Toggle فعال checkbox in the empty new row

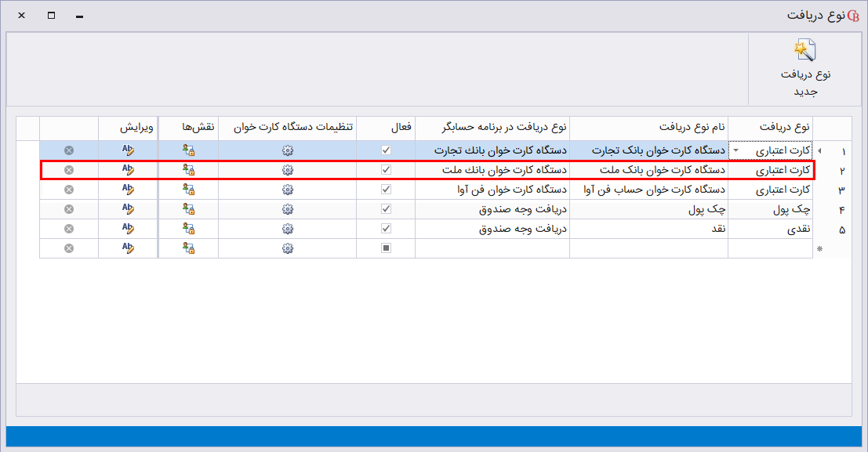386,248
